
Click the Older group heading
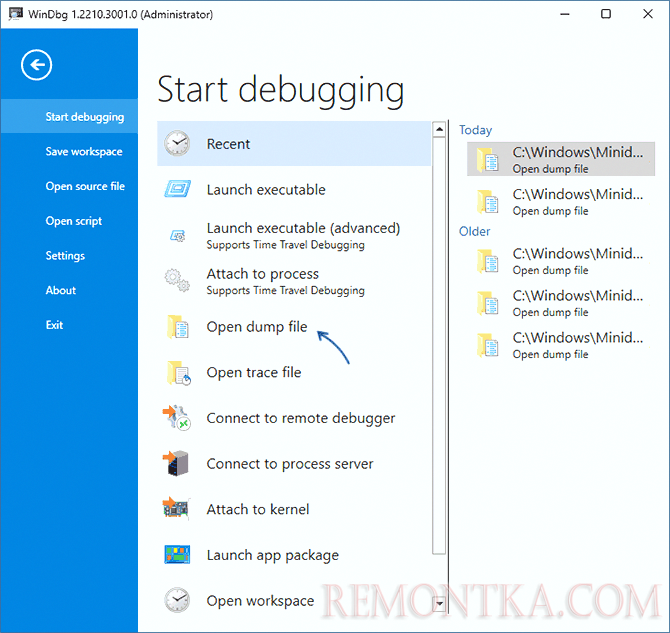click(474, 231)
